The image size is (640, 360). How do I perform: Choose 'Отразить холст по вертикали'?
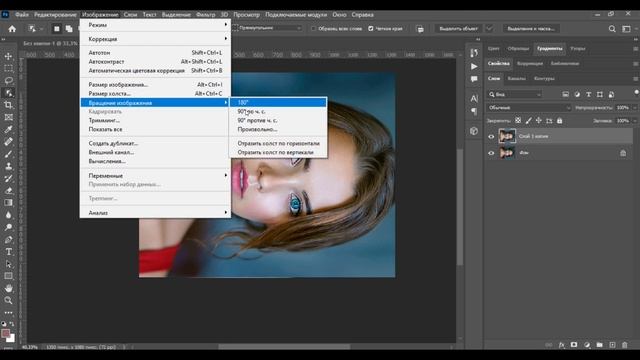pyautogui.click(x=278, y=152)
